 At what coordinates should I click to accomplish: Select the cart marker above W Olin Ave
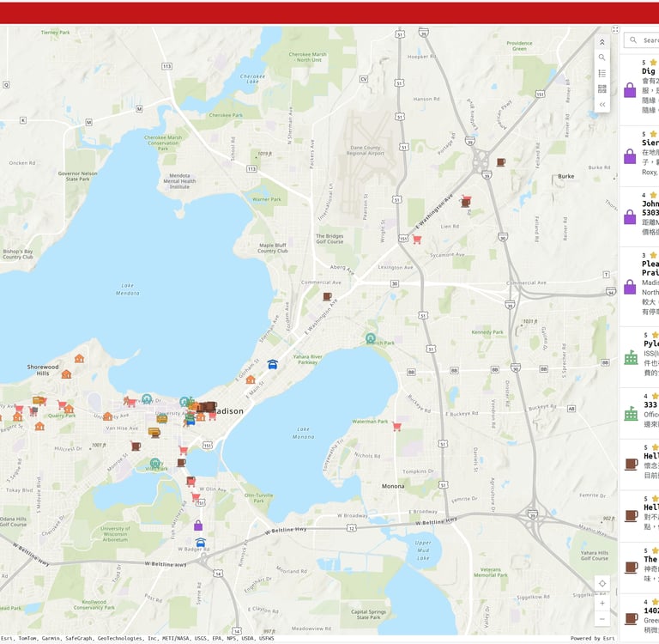coord(190,481)
